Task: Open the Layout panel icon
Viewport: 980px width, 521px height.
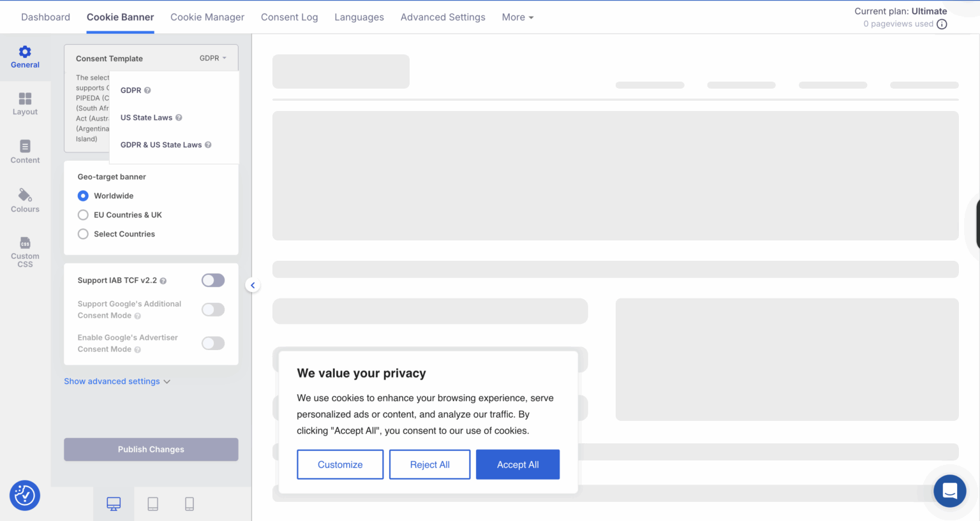Action: click(25, 99)
